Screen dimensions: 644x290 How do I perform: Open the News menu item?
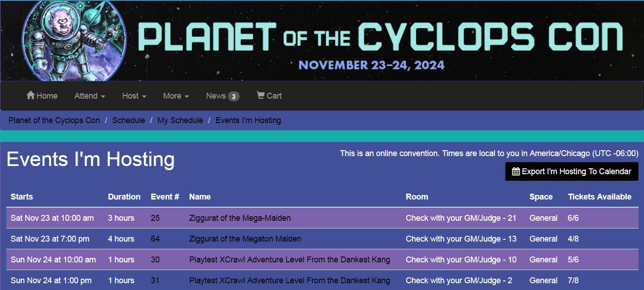[x=216, y=96]
